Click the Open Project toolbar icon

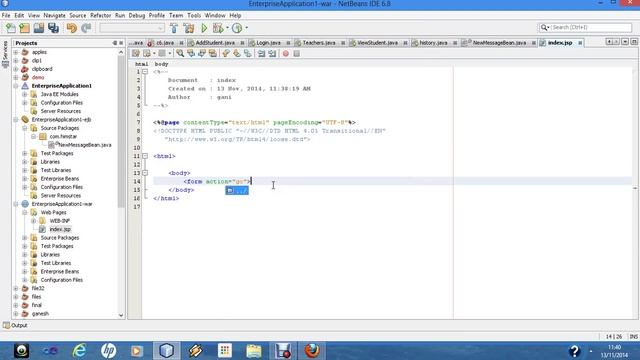click(x=39, y=28)
